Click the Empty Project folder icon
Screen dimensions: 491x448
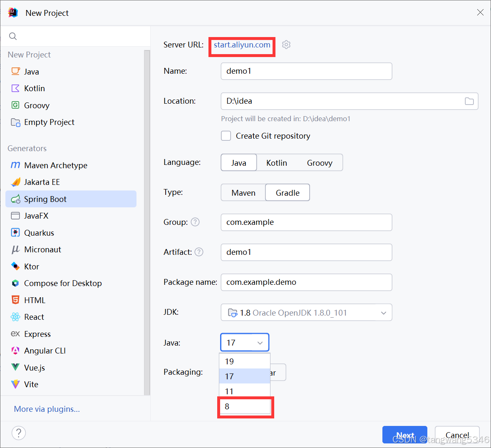tap(15, 122)
